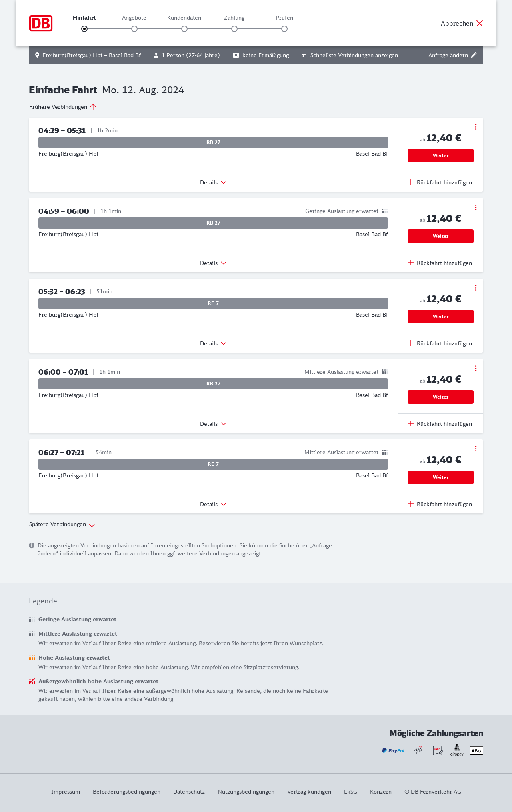
Task: Expand Details for the 06:27 connection
Action: tap(213, 504)
